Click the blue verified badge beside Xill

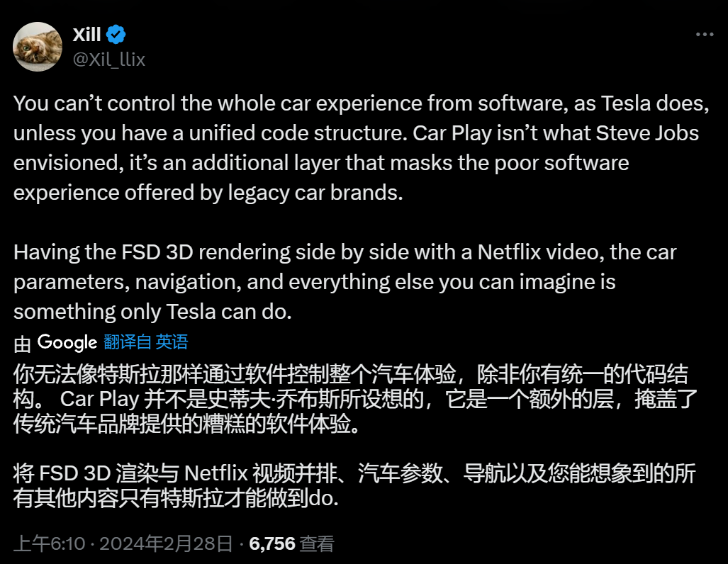coord(116,34)
